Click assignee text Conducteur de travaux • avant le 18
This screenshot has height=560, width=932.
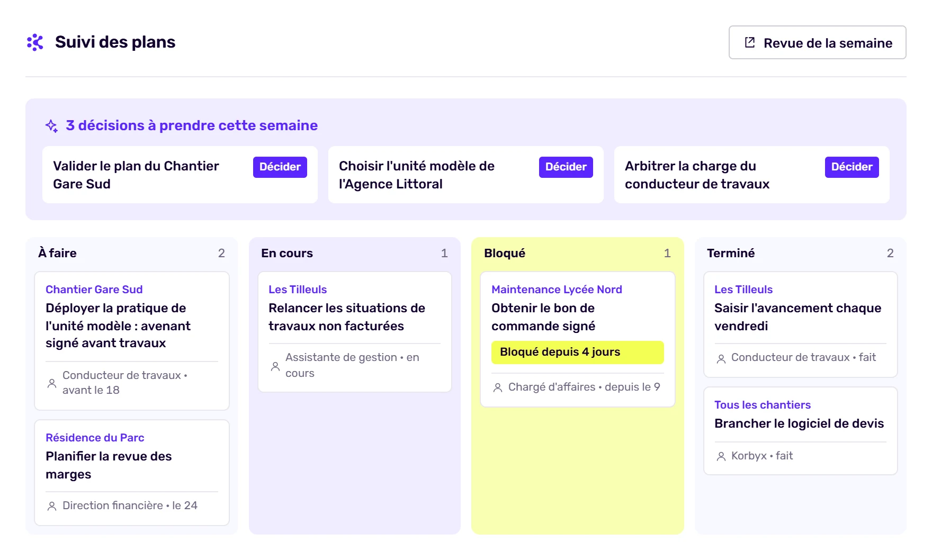coord(125,383)
